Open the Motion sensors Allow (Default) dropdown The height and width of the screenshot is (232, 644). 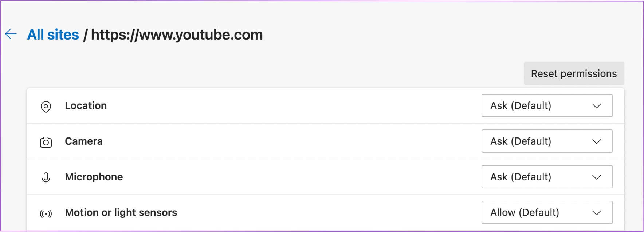pos(546,213)
